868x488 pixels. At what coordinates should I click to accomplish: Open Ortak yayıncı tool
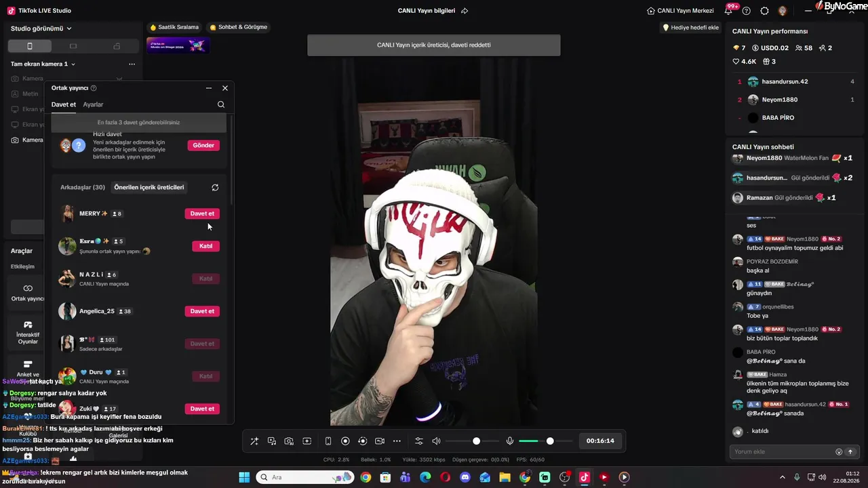tap(28, 293)
